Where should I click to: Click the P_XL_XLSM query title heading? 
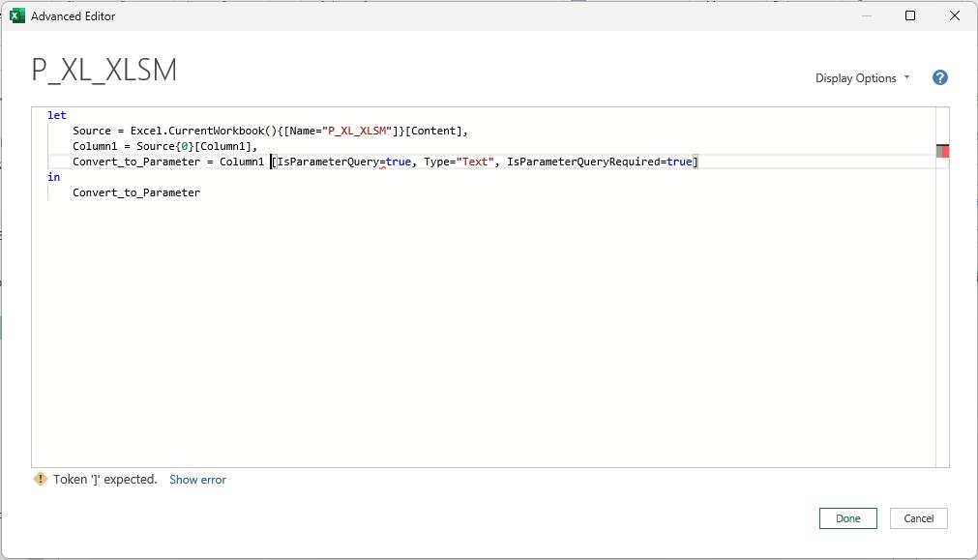coord(104,70)
